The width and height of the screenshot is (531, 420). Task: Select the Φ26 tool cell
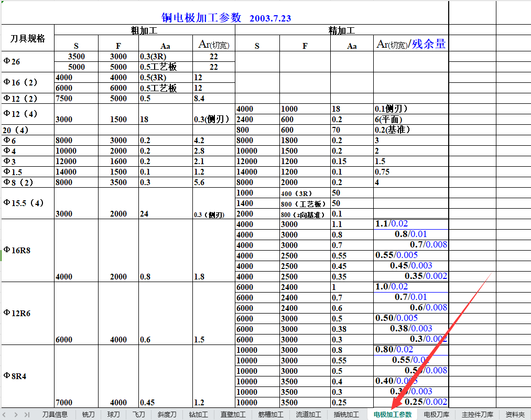tap(28, 62)
